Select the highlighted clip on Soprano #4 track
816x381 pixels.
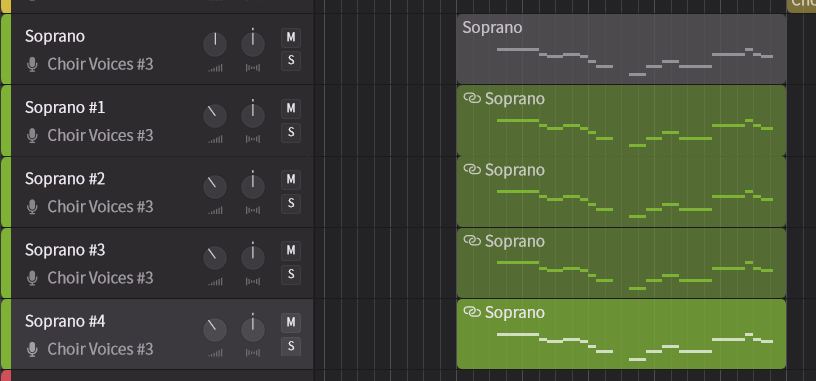(621, 334)
